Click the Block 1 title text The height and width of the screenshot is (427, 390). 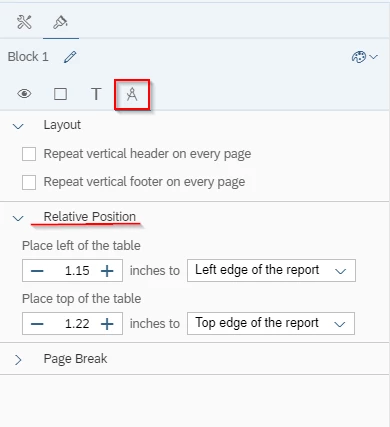tap(28, 57)
